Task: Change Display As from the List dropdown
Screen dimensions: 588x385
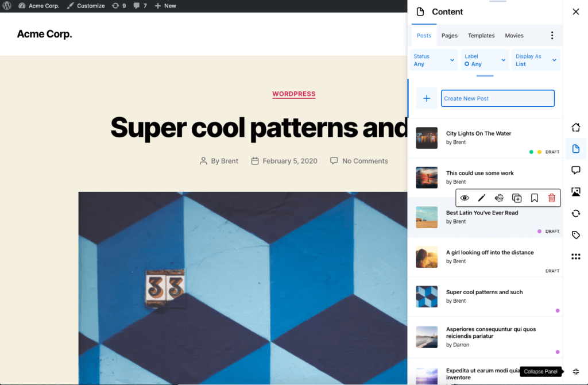Action: coord(534,60)
